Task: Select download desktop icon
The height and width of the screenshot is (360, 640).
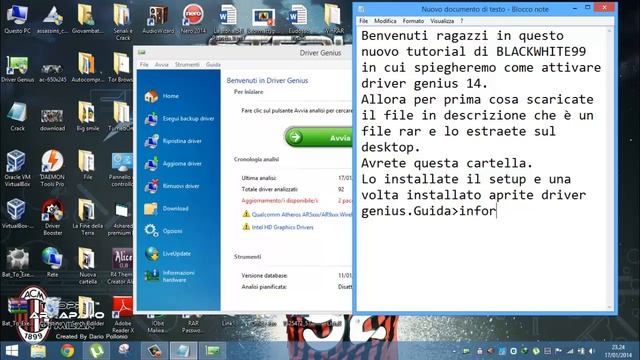Action: coord(52,120)
